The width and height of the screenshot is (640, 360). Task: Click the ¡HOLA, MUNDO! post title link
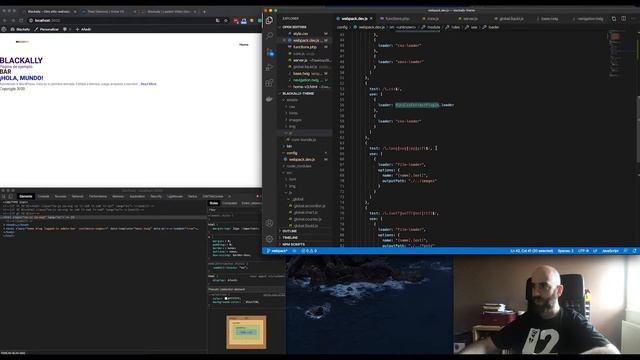[22, 78]
